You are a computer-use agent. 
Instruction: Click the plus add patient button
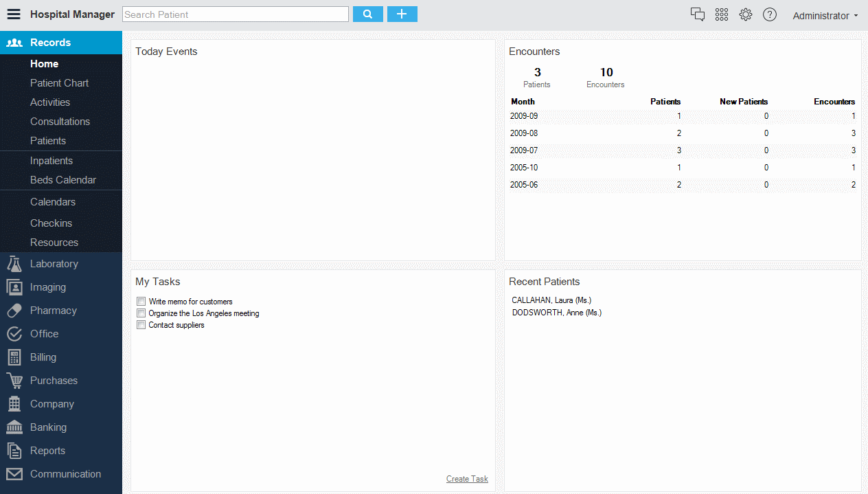(402, 14)
